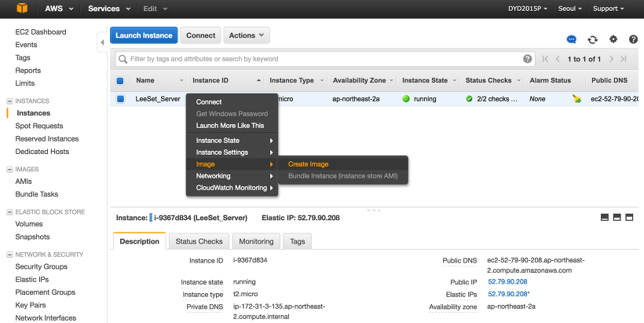The width and height of the screenshot is (644, 323).
Task: Collapse the ELASTIC BLOCK STORE section
Action: tap(9, 212)
